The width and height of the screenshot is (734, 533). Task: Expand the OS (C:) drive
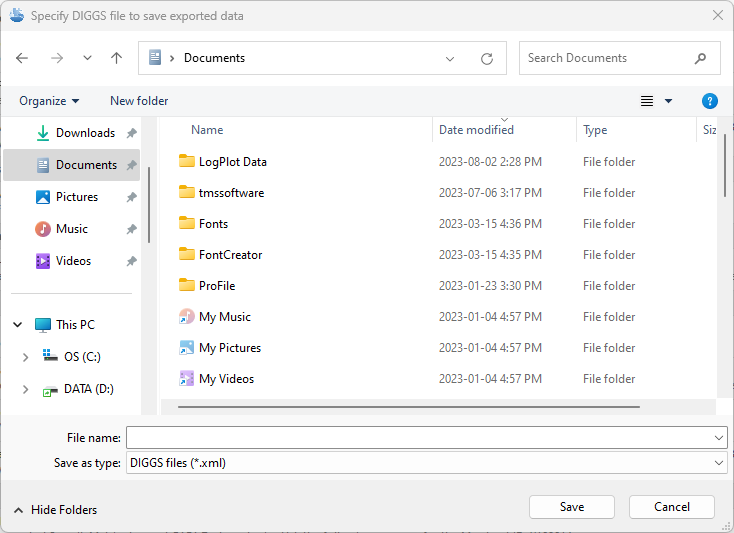pos(26,357)
